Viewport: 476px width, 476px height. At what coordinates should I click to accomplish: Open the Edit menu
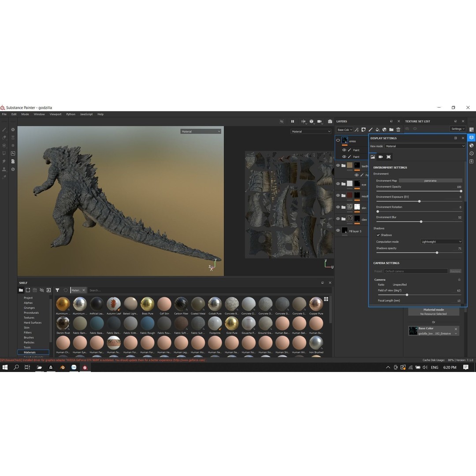click(x=14, y=114)
